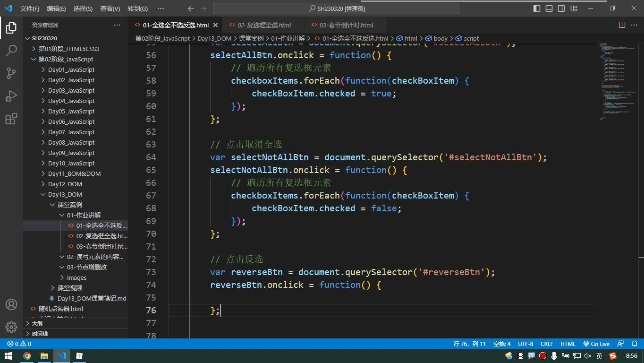The image size is (644, 363).
Task: Open the 选择(S) menu
Action: (x=83, y=9)
